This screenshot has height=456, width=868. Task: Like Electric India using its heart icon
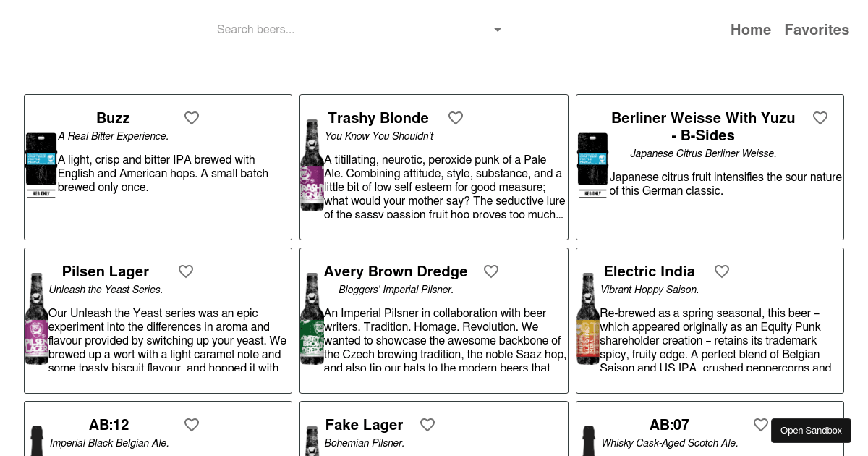(x=722, y=271)
